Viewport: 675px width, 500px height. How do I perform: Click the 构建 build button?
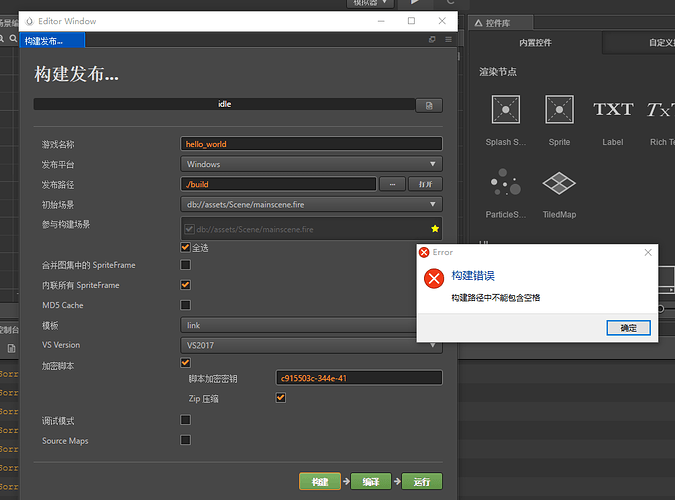point(320,481)
